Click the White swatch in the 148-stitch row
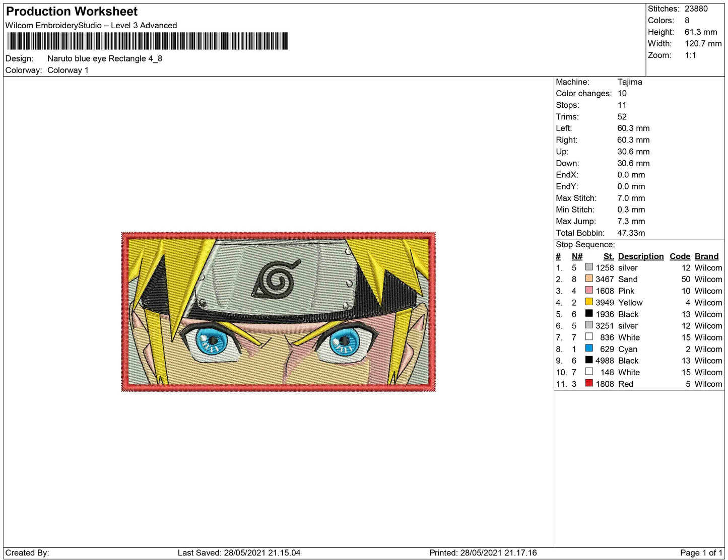 (x=589, y=371)
